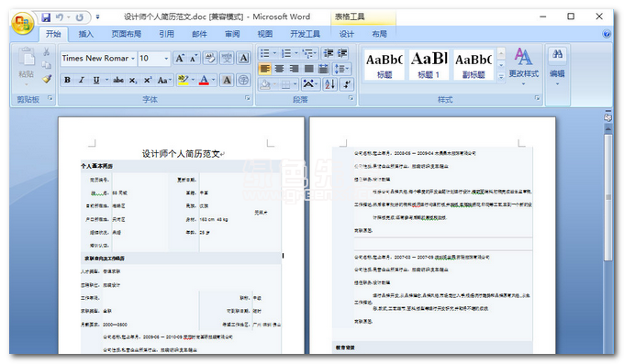The width and height of the screenshot is (624, 364).
Task: Toggle subscript x₂ formatting
Action: [133, 80]
